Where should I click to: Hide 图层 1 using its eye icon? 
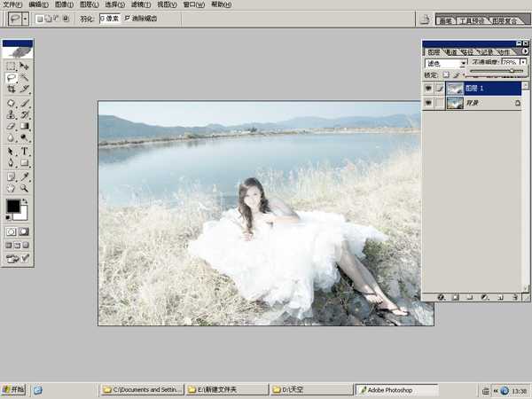[429, 89]
